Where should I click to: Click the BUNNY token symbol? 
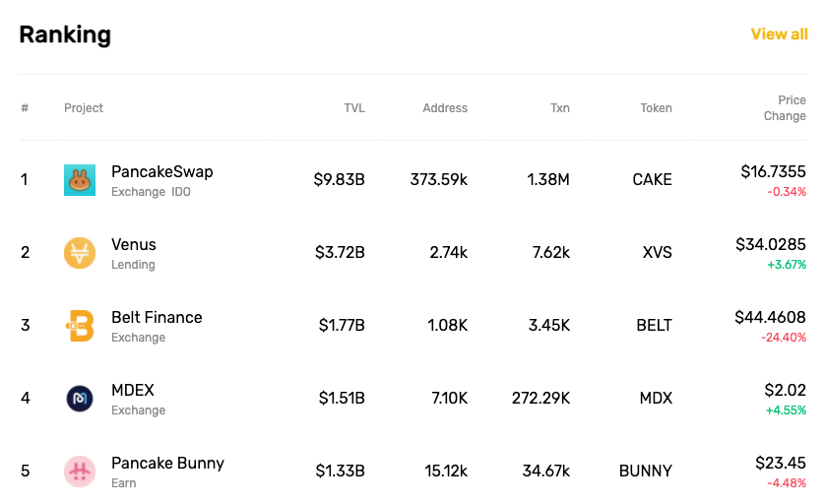pos(646,471)
